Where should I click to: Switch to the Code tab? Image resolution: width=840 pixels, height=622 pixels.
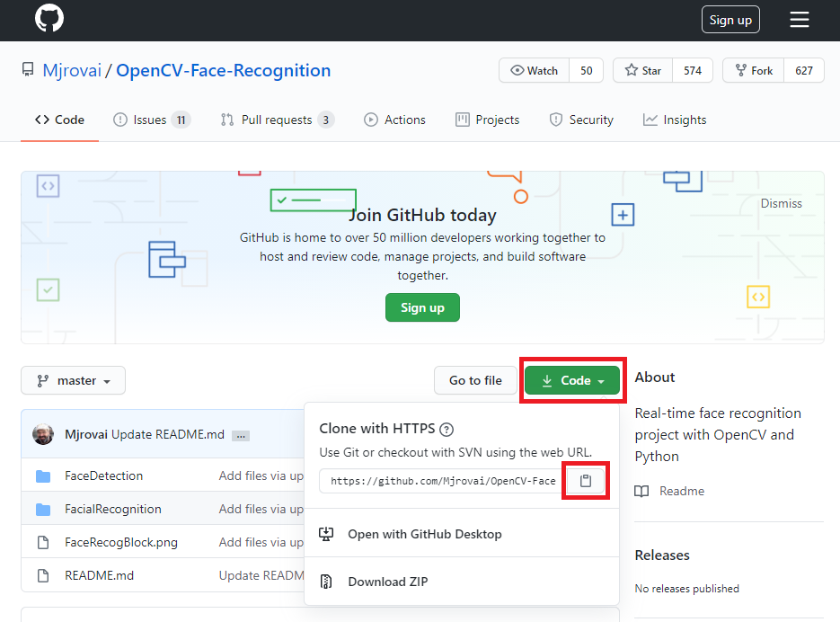[59, 120]
